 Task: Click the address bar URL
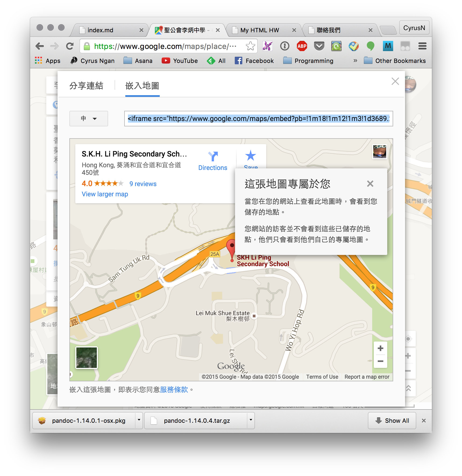165,46
